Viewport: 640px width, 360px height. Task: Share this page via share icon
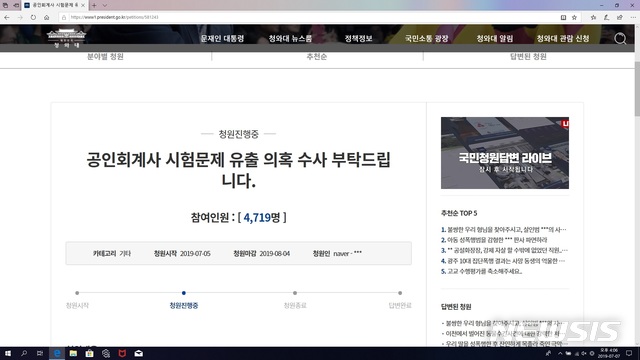tap(620, 17)
